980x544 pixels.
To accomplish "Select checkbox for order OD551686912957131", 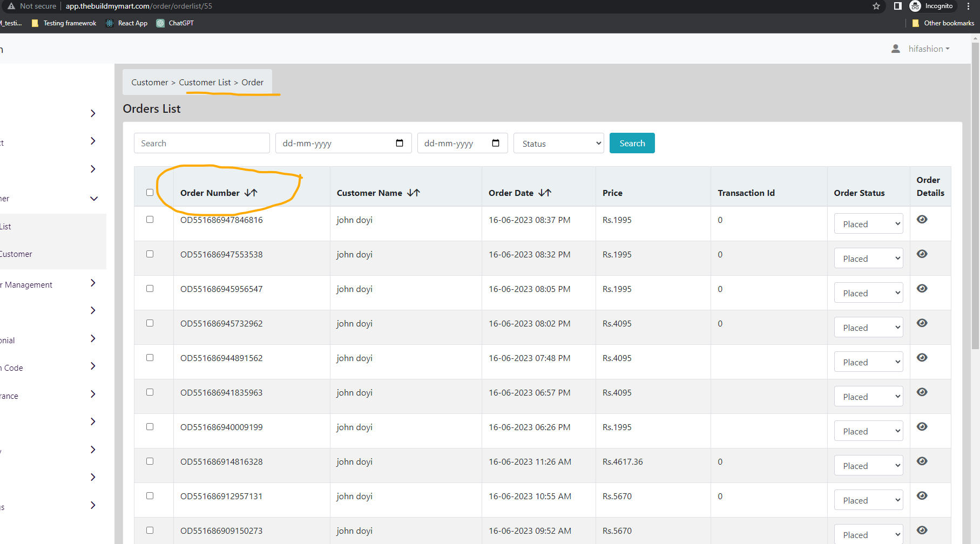I will [x=150, y=496].
